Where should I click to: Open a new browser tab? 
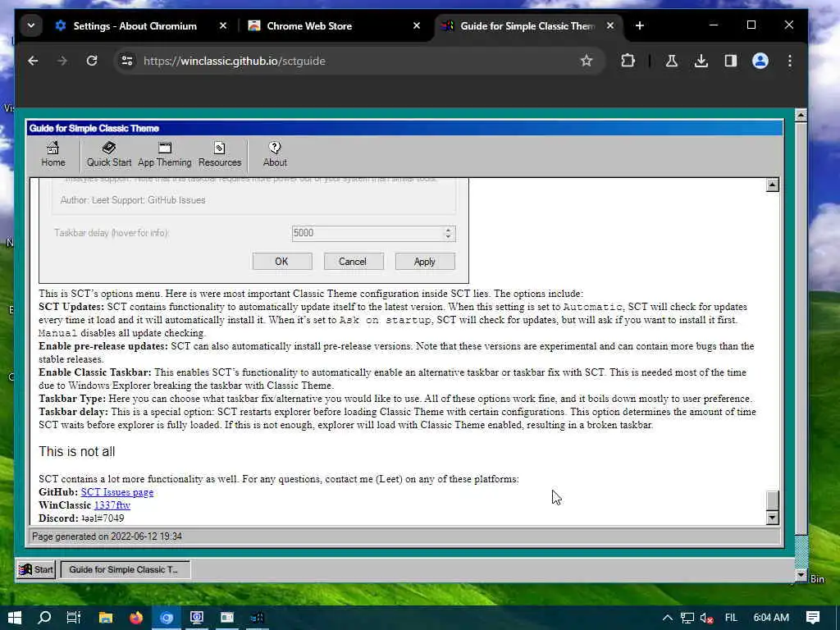(x=640, y=25)
